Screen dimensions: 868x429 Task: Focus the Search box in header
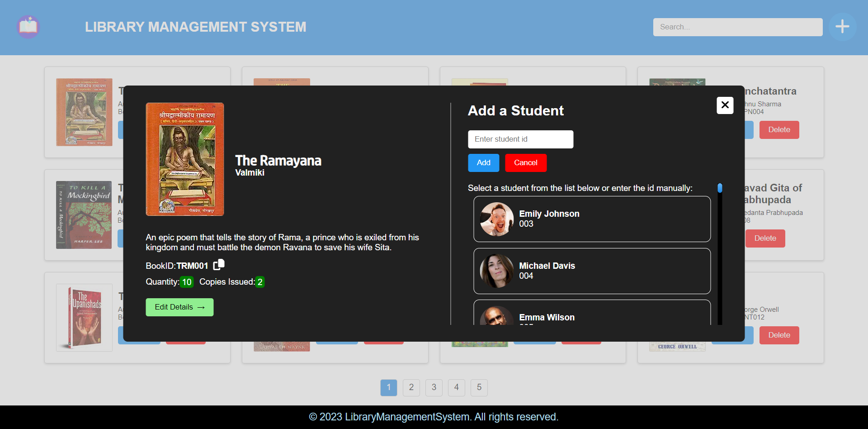tap(737, 27)
